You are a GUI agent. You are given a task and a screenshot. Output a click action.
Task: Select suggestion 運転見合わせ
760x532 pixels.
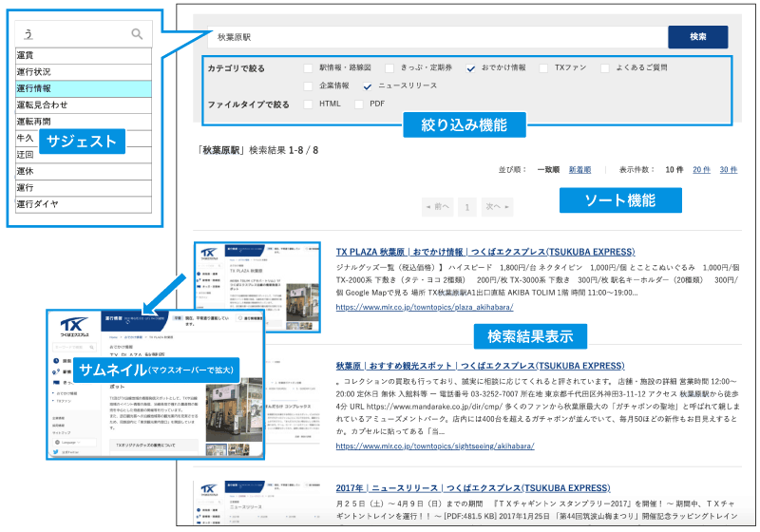84,104
